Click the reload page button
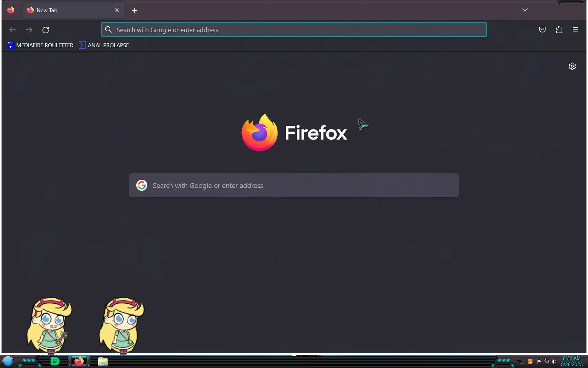588x368 pixels. (x=46, y=30)
